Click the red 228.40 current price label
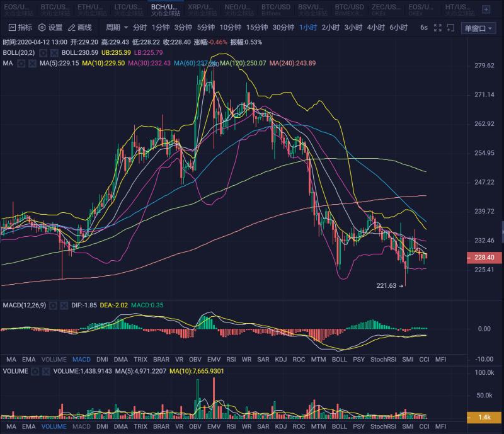This screenshot has width=504, height=434. click(484, 258)
